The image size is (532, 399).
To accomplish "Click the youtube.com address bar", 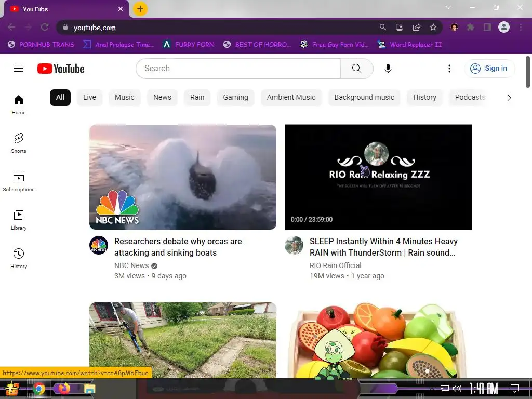I will [217, 27].
